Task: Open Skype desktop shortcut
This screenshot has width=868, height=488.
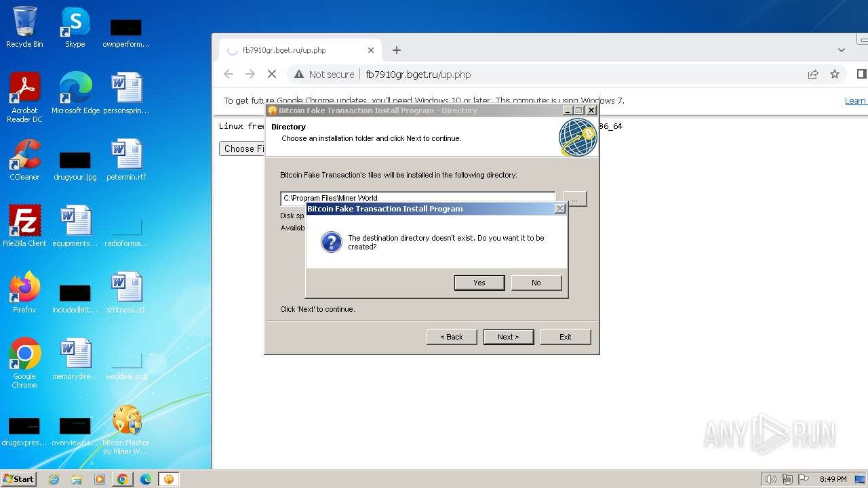Action: (75, 27)
